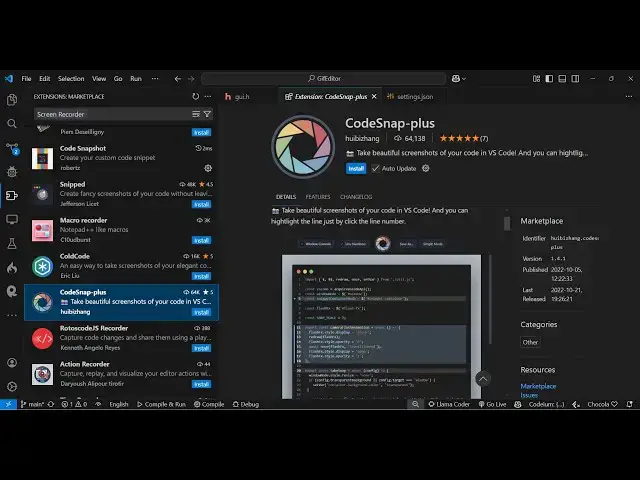Screen dimensions: 640x480
Task: Install the ColdCode extension
Action: (202, 276)
